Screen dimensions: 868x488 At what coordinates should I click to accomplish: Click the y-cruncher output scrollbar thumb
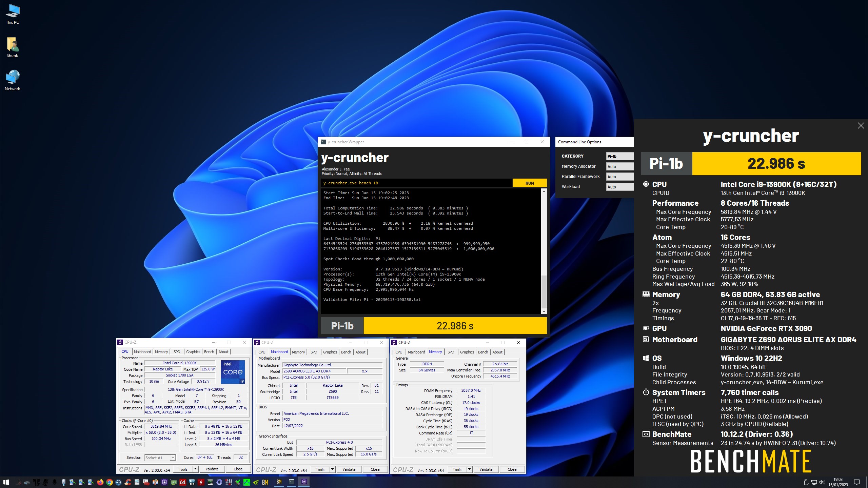(544, 291)
